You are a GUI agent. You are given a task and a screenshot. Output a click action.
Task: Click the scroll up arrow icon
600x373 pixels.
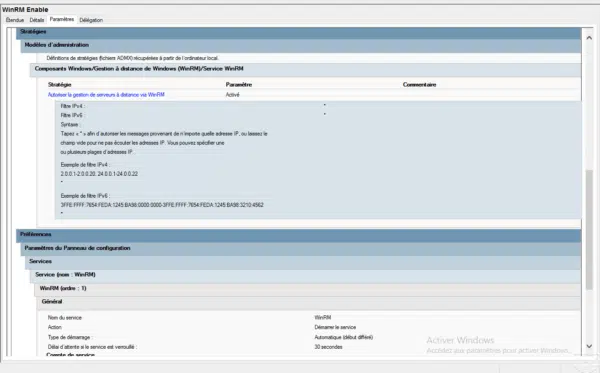point(589,37)
